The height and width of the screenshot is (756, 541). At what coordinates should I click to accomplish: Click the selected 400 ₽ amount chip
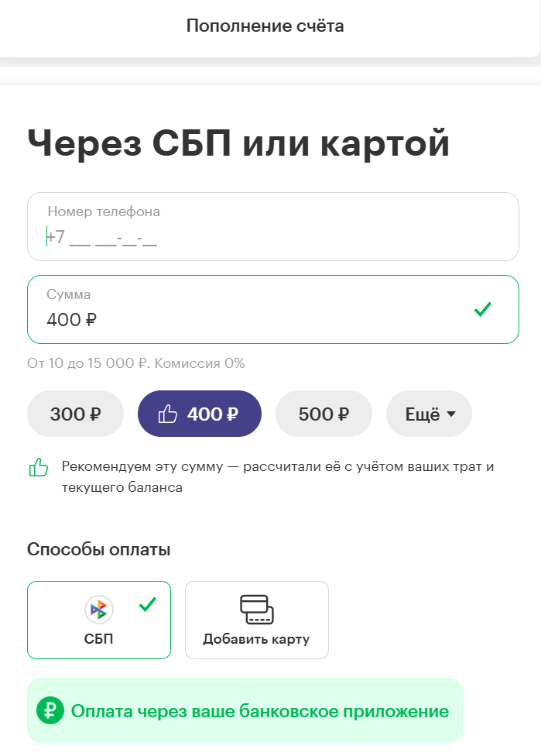tap(199, 413)
